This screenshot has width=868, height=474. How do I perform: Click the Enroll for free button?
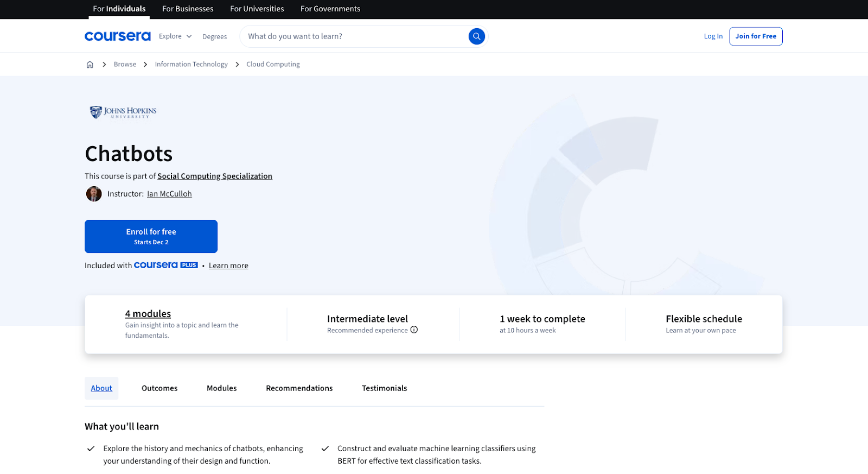pos(151,236)
